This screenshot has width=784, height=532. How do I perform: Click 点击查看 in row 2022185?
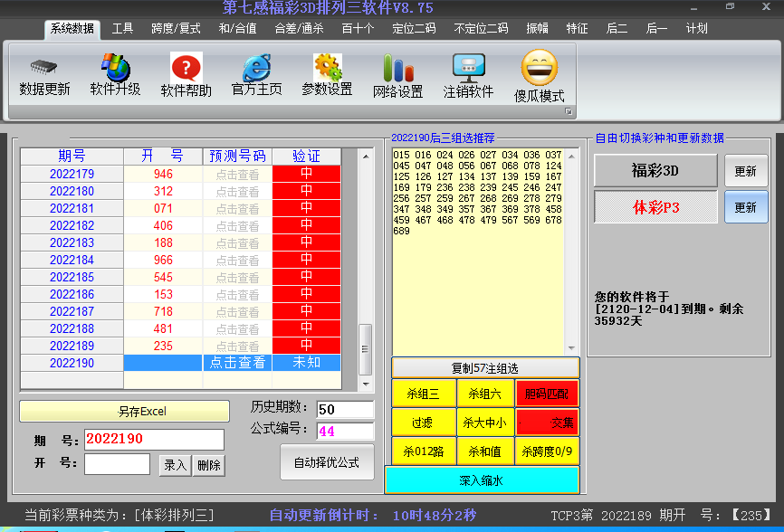click(237, 277)
